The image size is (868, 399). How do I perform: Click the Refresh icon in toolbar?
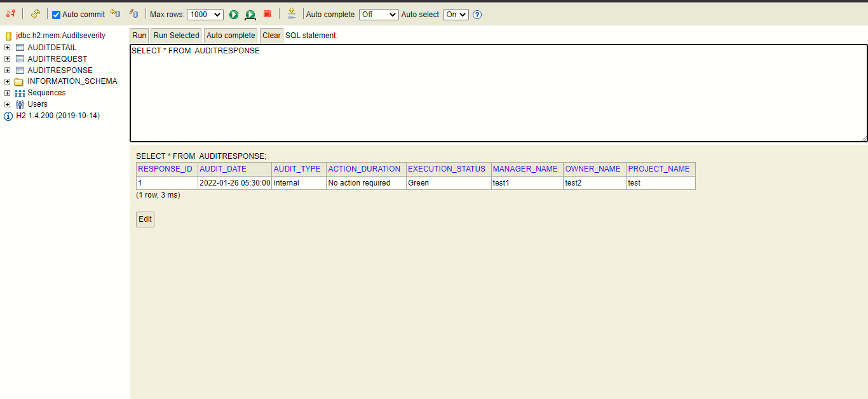pos(36,13)
